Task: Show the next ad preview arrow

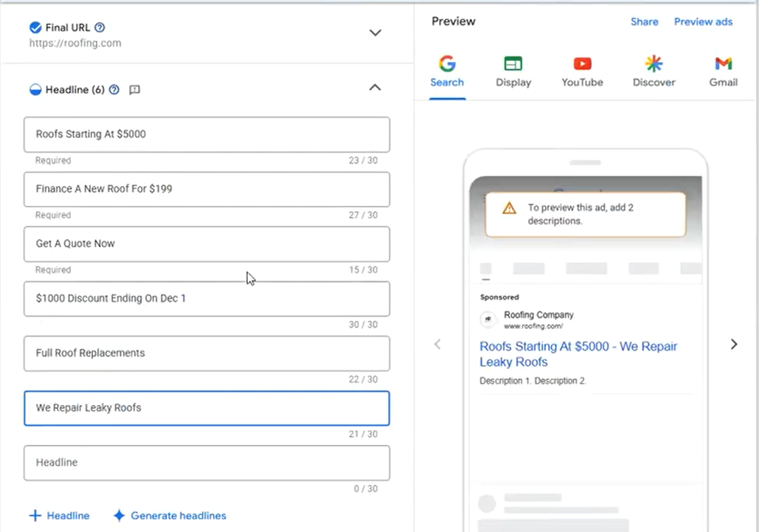Action: [x=733, y=344]
